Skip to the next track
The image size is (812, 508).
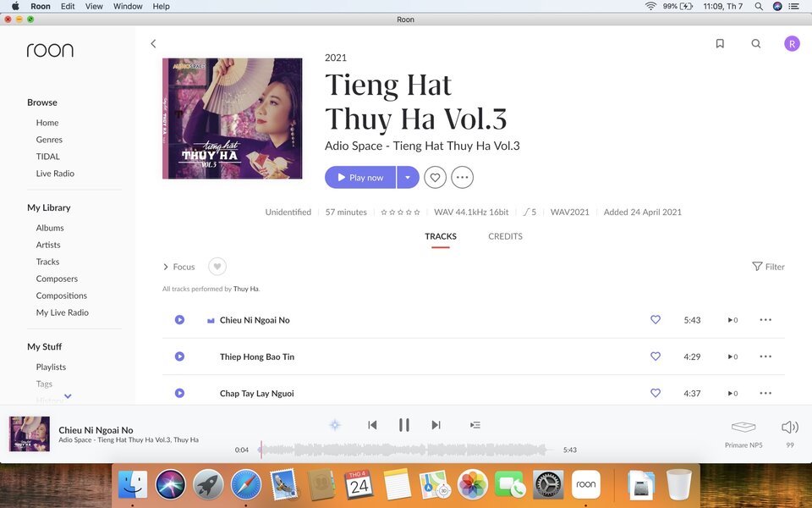coord(436,425)
